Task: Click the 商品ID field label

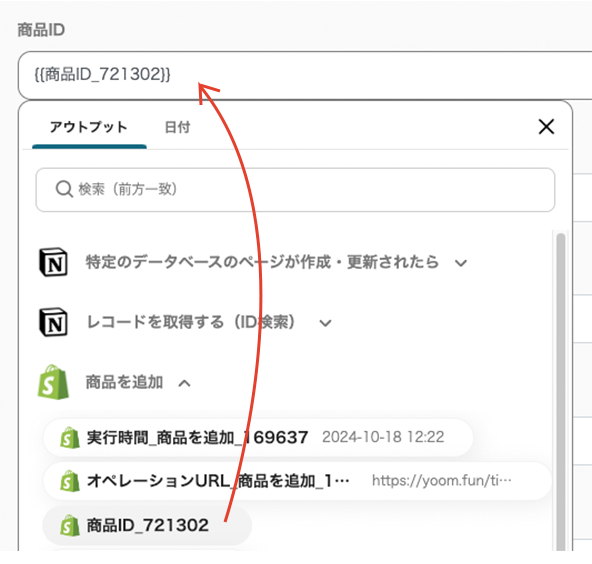Action: 41,30
